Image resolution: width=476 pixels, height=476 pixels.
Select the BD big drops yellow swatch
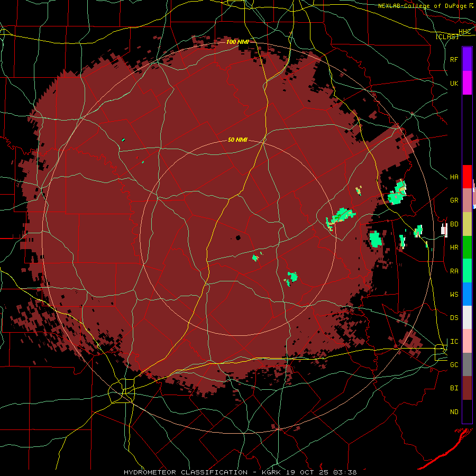tap(467, 224)
